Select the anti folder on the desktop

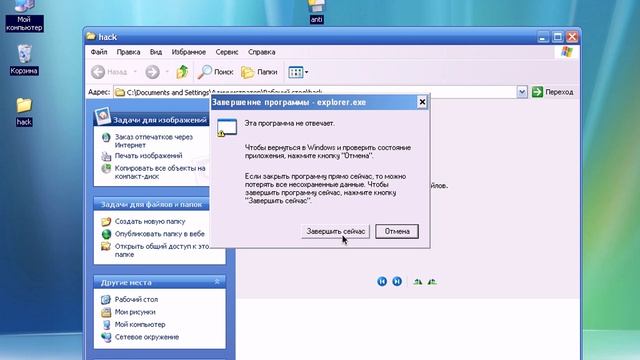316,11
